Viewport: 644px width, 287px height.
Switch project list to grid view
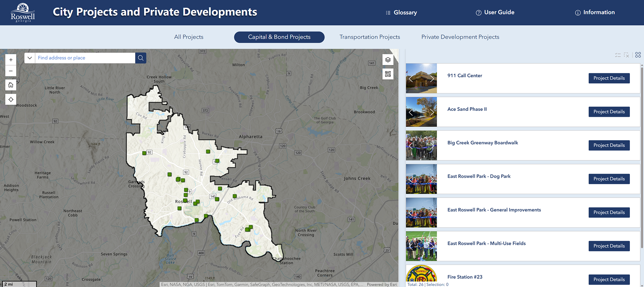coord(638,55)
